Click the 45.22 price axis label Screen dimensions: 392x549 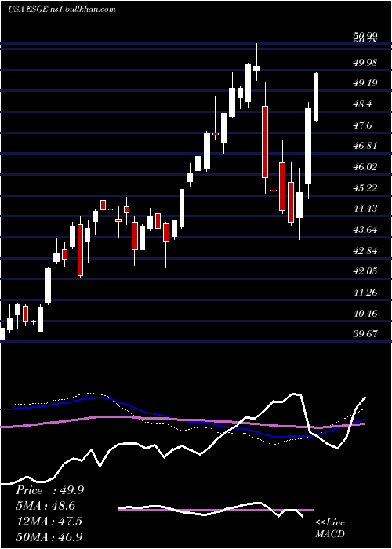pyautogui.click(x=365, y=188)
